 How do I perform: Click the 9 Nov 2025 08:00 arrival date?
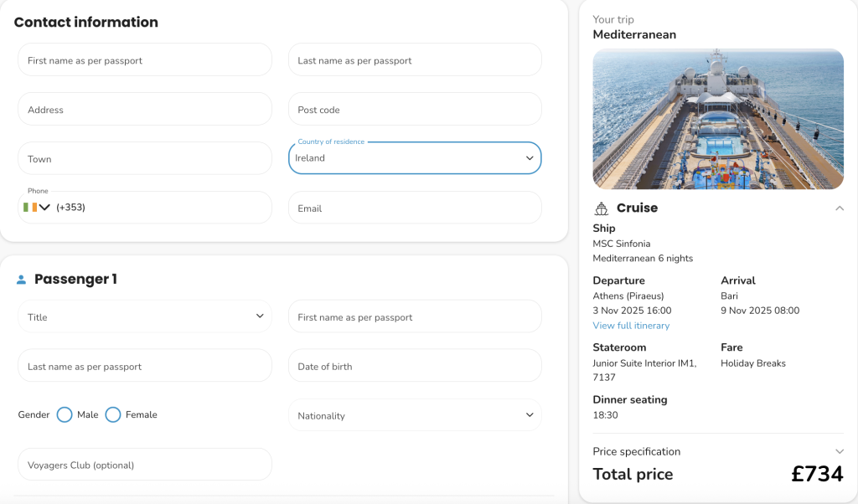(760, 311)
